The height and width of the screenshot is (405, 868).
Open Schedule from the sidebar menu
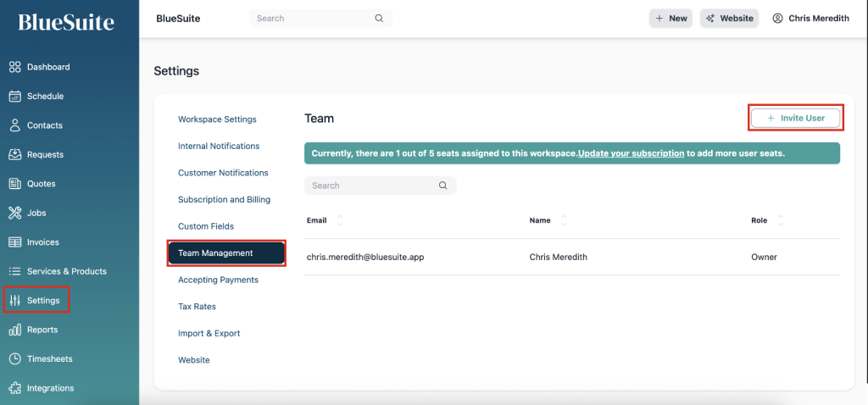pyautogui.click(x=46, y=97)
